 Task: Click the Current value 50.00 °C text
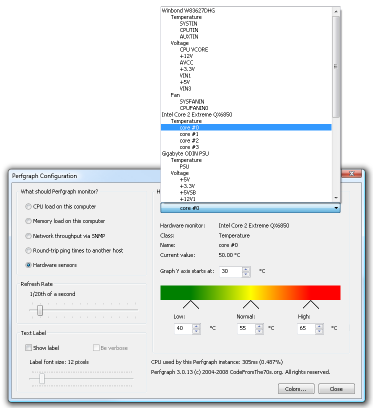pyautogui.click(x=229, y=255)
